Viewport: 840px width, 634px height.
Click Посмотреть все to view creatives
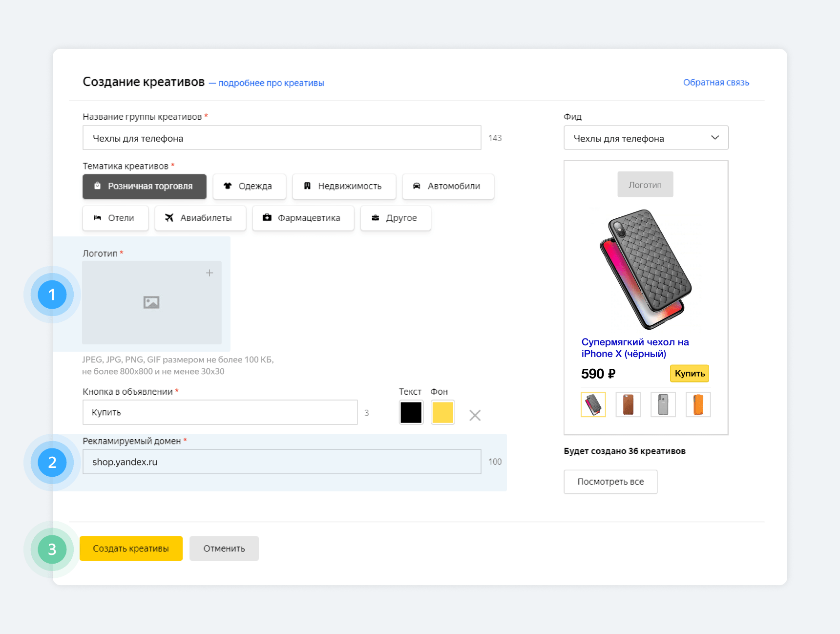click(x=610, y=482)
